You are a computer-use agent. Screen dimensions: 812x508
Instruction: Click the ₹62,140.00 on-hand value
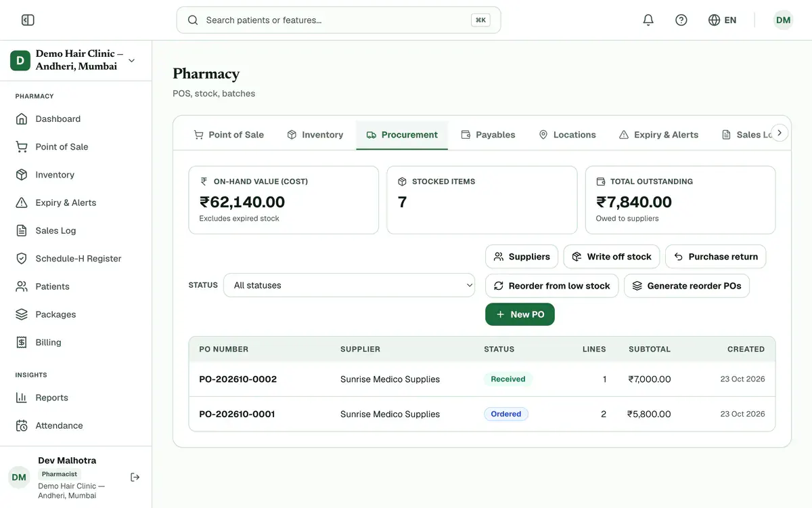click(x=242, y=202)
